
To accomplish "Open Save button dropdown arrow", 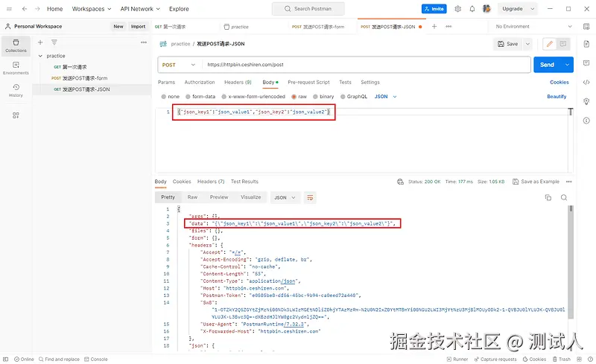I will pos(527,44).
